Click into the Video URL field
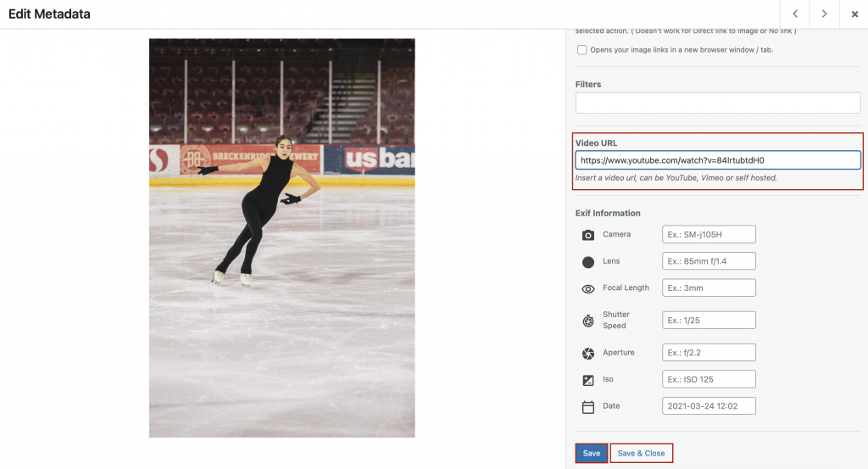Screen dimensions: 868x469 717,160
